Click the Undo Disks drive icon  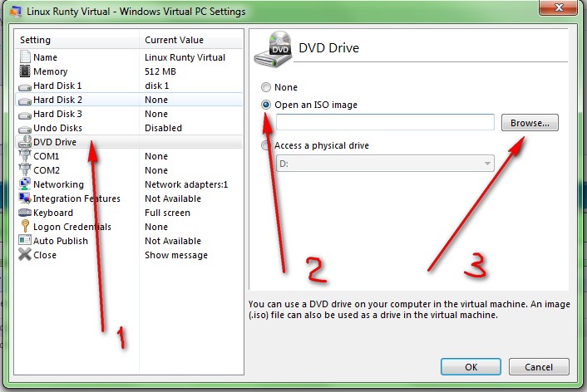click(x=25, y=130)
